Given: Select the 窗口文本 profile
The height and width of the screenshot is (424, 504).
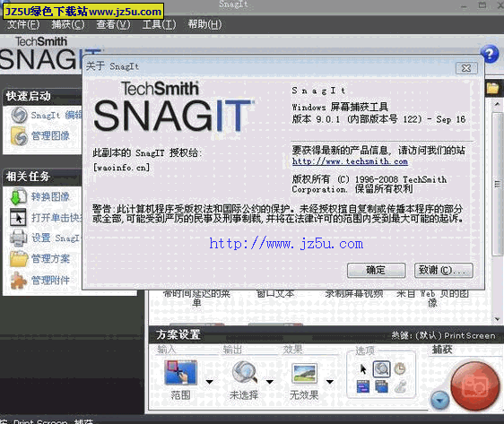Looking at the screenshot, I should (275, 294).
